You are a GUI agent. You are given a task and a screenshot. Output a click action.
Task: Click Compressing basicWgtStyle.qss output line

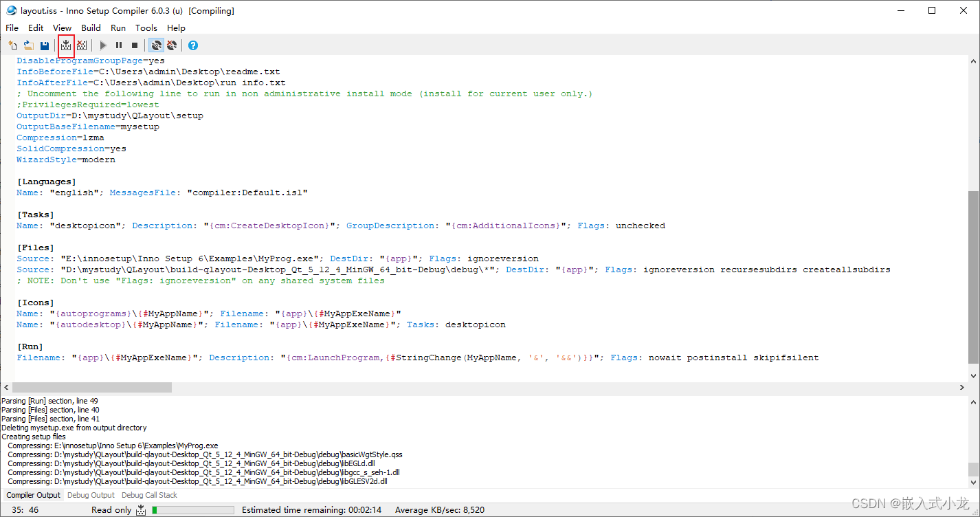pos(205,454)
